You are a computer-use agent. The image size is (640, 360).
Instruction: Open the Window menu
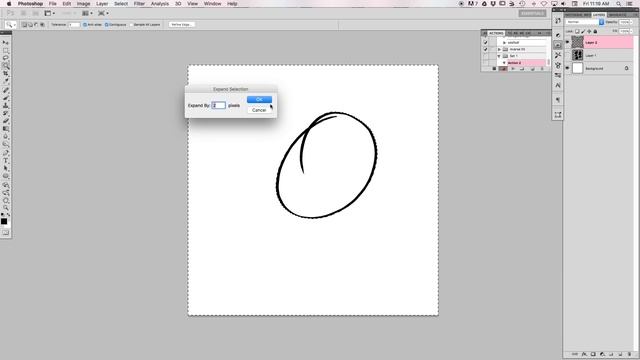click(212, 4)
